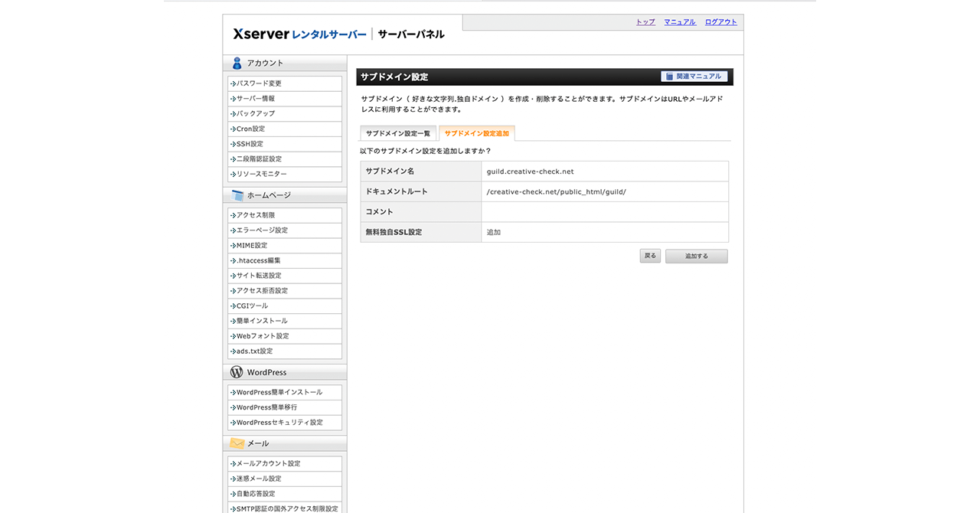Select the サブドメイン設定追加 tab
Screen dimensions: 980x513
[476, 133]
